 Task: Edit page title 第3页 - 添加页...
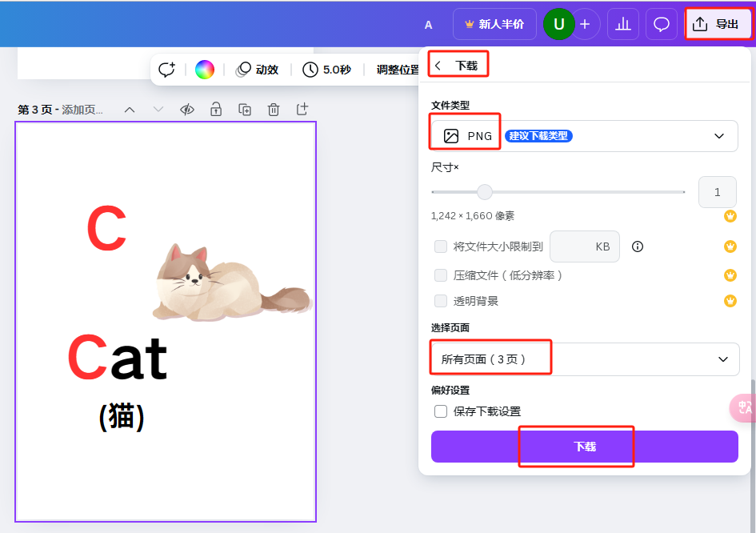pos(60,110)
